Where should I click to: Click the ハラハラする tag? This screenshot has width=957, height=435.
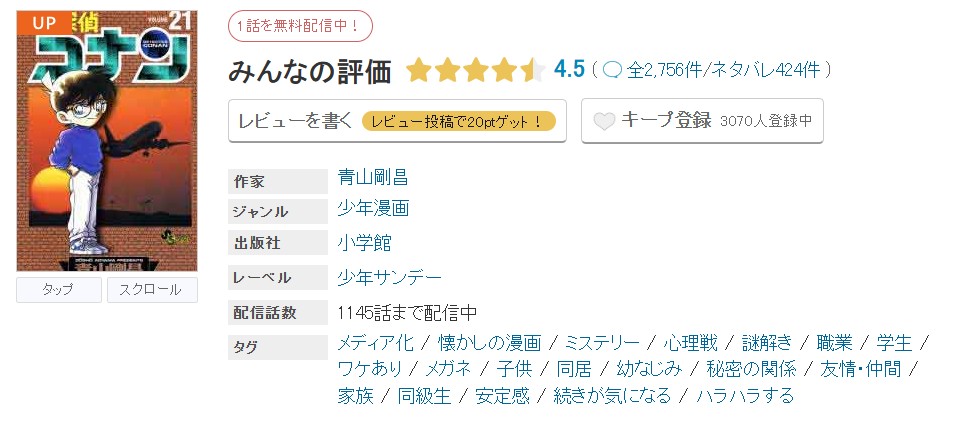(x=745, y=395)
